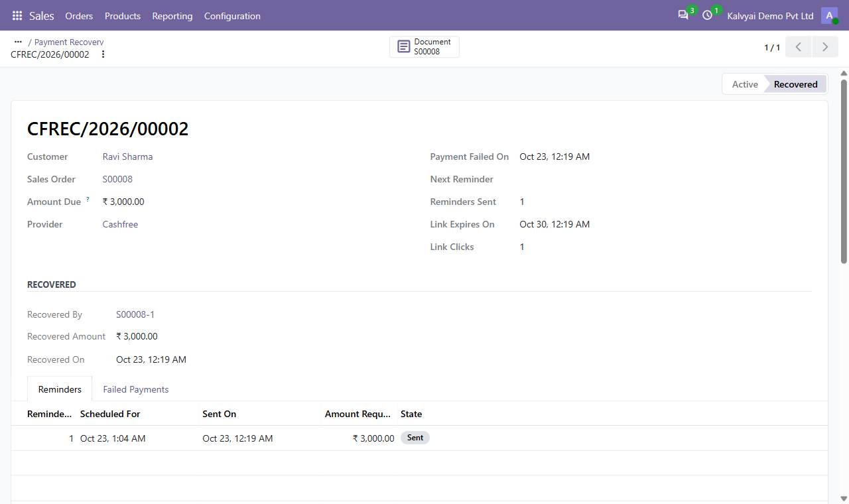Open the Orders menu
Screen dimensions: 849x504
(x=79, y=15)
